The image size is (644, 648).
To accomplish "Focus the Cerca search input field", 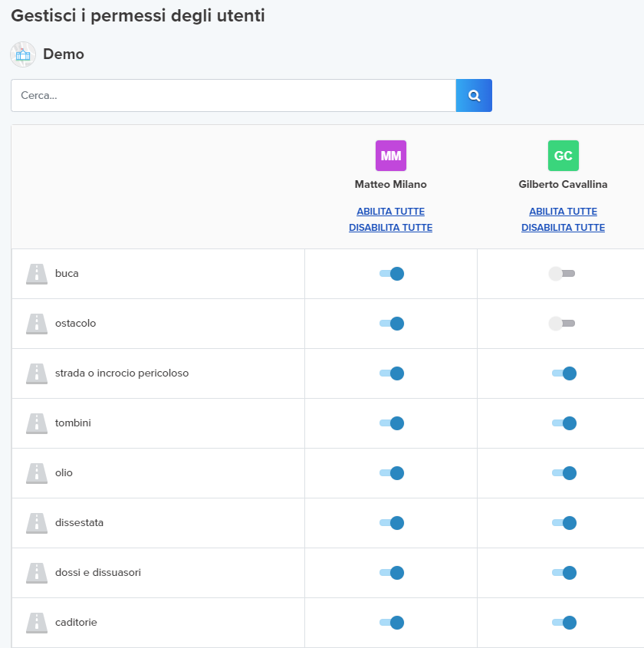I will (233, 95).
